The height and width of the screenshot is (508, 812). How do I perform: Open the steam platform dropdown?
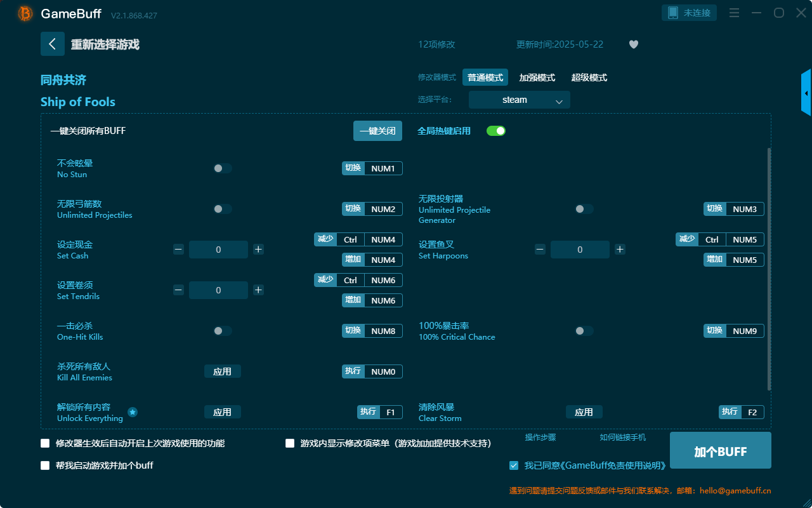point(519,100)
